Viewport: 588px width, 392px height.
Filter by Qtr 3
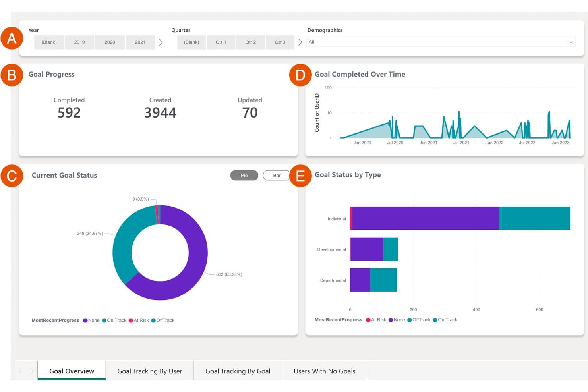[x=280, y=42]
